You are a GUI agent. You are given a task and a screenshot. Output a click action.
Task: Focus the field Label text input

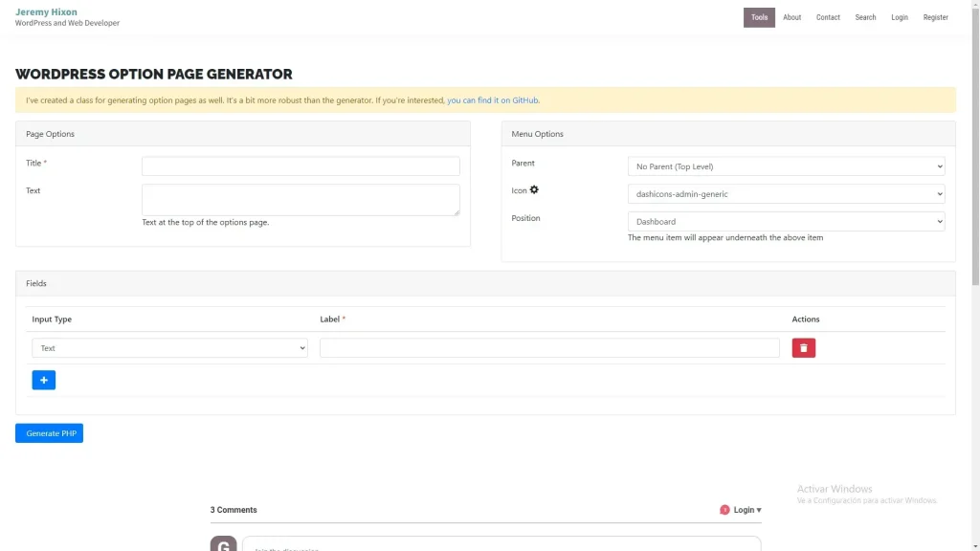click(549, 348)
